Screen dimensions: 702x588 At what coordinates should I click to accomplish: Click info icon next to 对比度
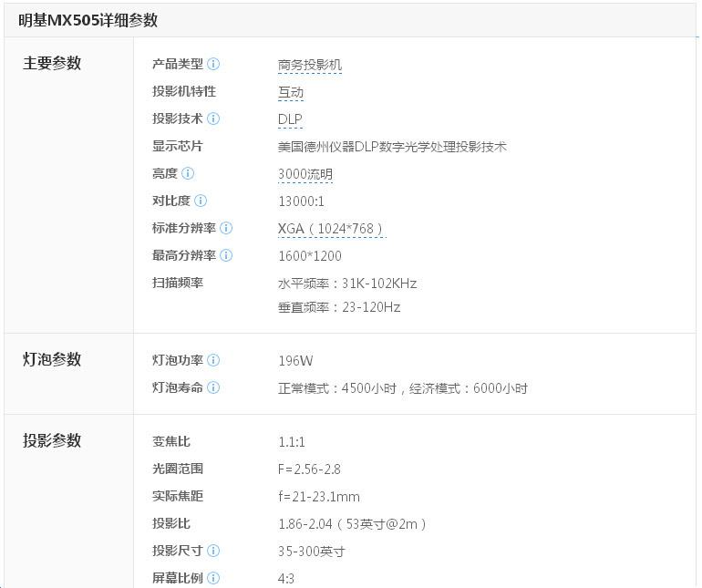coord(201,201)
